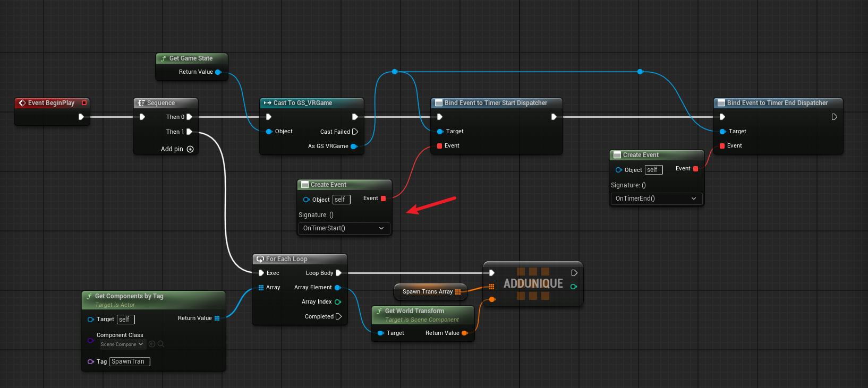Click the Array Index output pin
Image resolution: width=868 pixels, height=388 pixels.
[x=337, y=302]
